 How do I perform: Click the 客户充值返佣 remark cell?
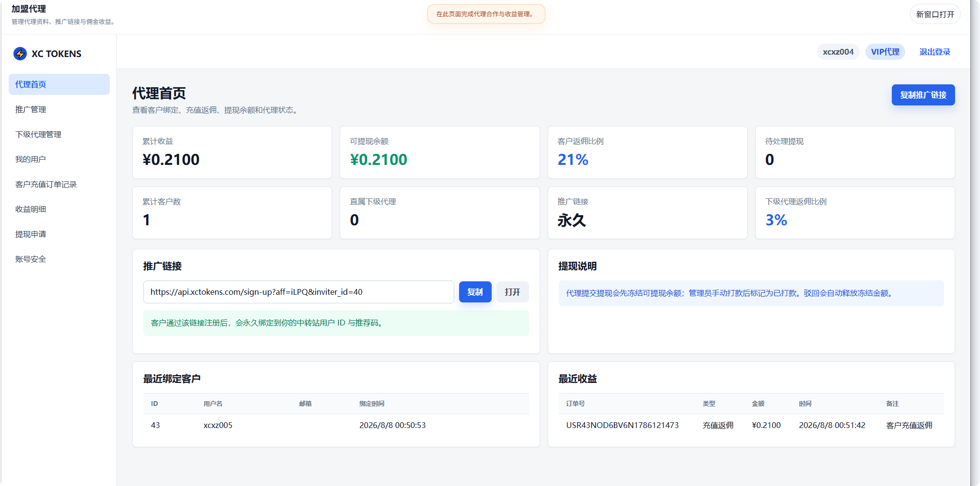pyautogui.click(x=909, y=425)
